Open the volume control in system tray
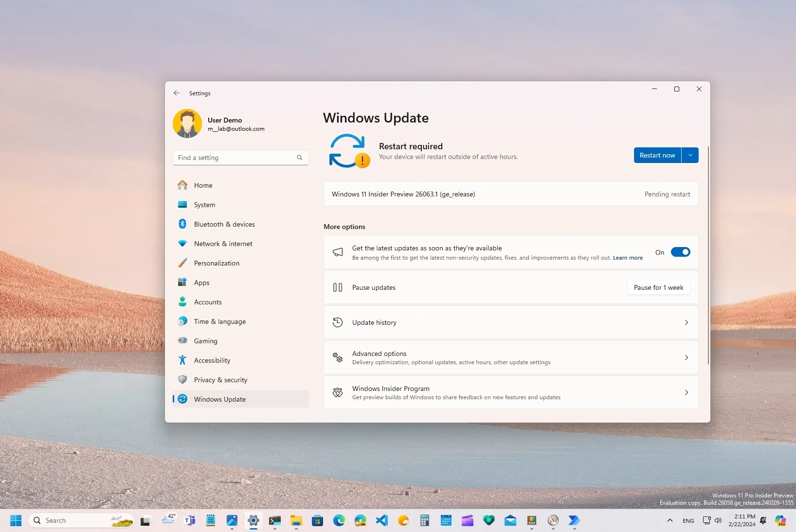Screen dimensions: 796x532 click(718, 521)
